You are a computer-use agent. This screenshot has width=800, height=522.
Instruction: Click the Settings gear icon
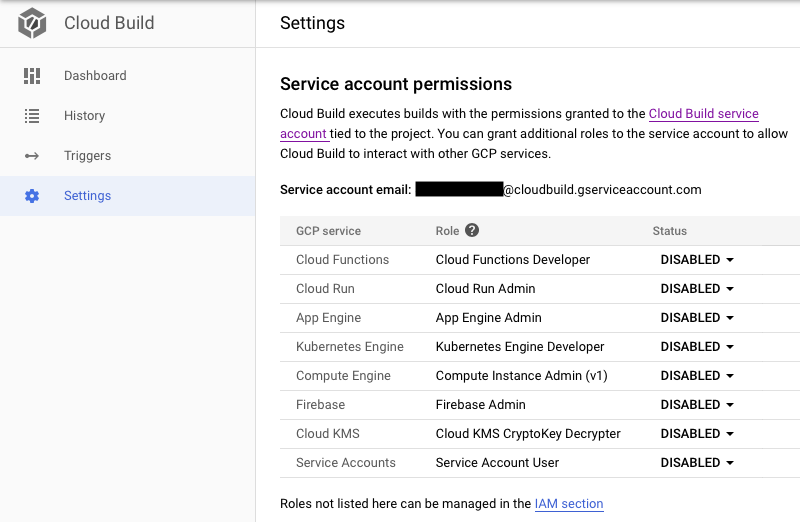pos(32,196)
